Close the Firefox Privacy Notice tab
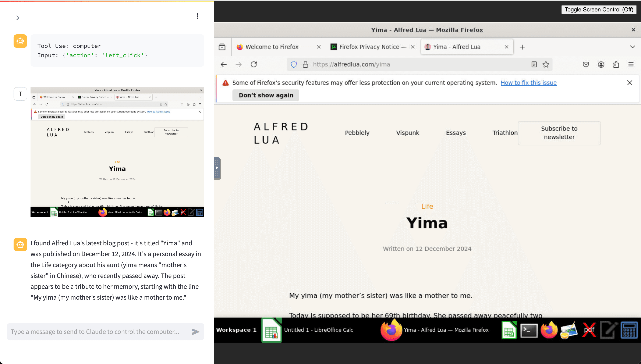 click(413, 47)
